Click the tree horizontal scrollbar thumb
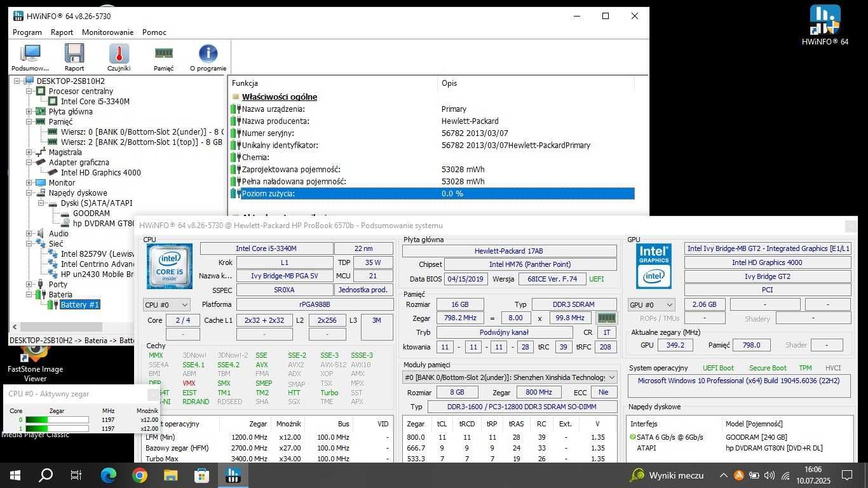Image resolution: width=868 pixels, height=488 pixels. (61, 327)
